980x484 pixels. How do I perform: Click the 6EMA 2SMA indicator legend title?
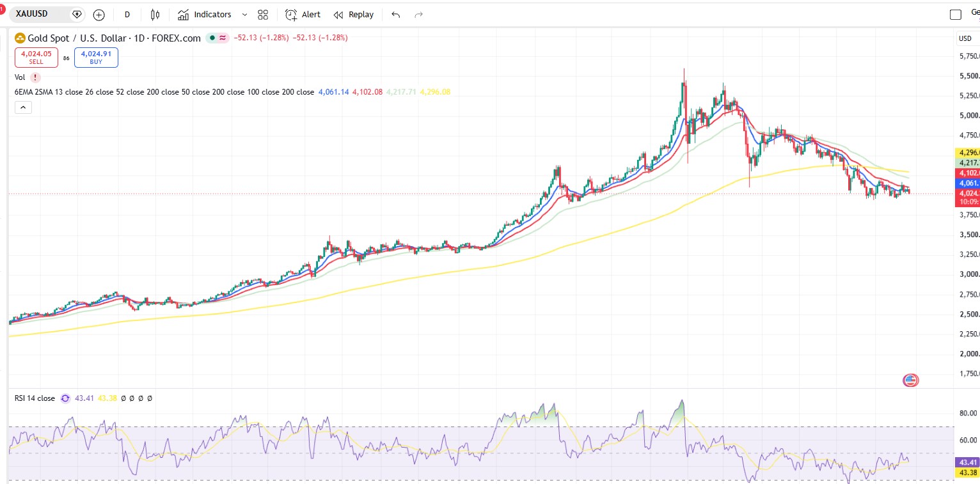(x=164, y=92)
